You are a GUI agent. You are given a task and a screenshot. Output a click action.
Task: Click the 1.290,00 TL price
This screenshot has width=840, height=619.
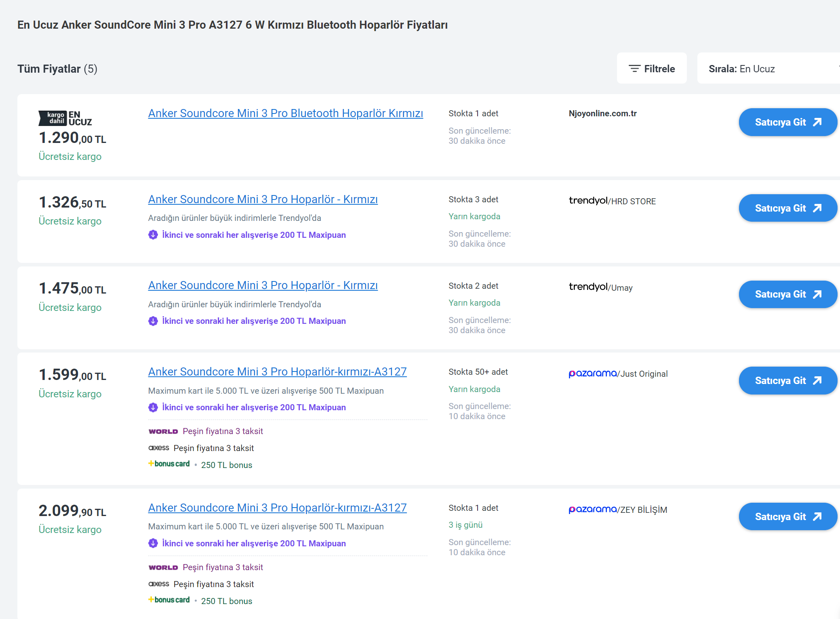click(x=72, y=138)
